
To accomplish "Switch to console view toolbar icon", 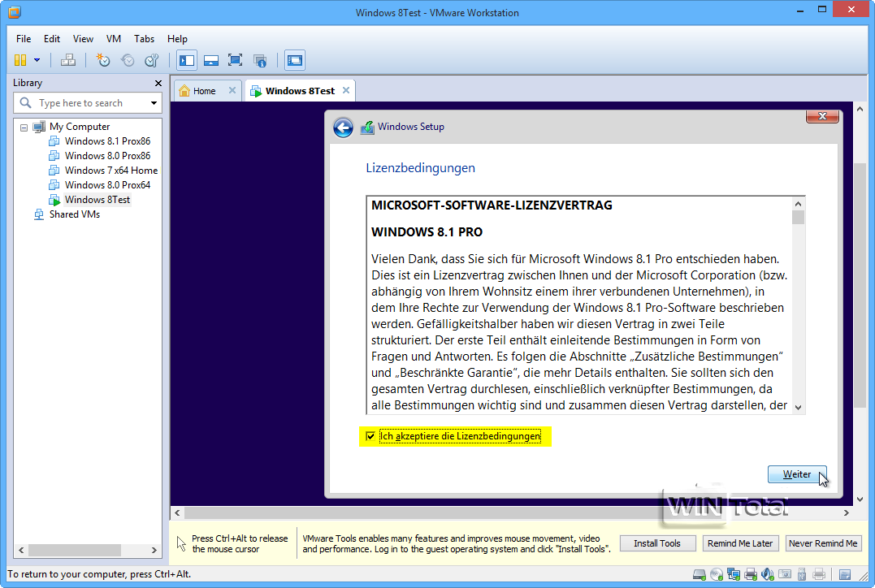I will tap(295, 60).
